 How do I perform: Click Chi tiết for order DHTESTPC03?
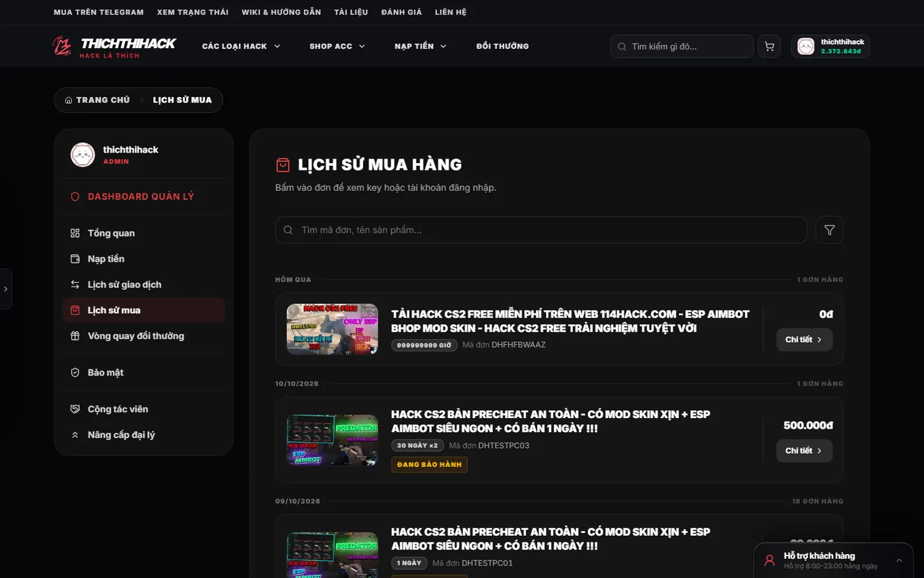(804, 451)
